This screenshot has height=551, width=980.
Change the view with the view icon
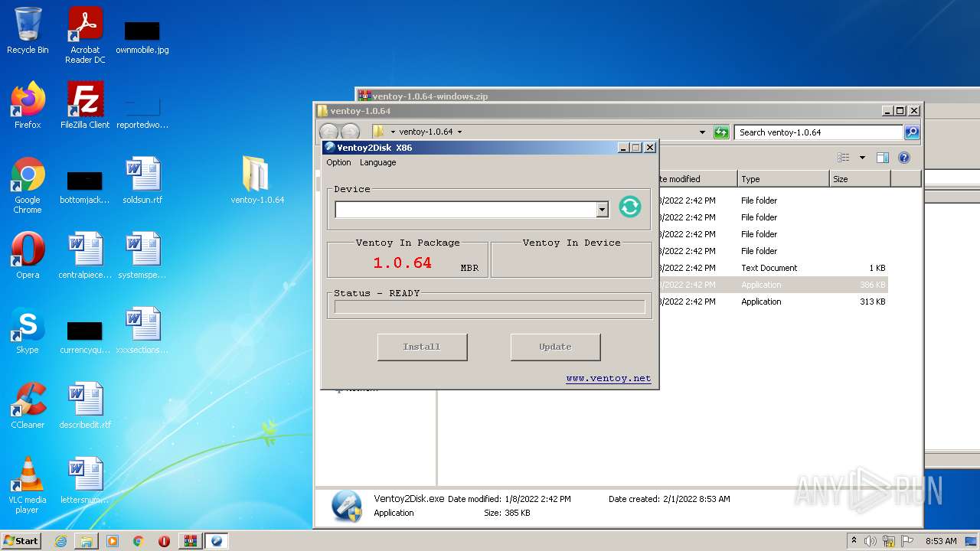coord(844,158)
